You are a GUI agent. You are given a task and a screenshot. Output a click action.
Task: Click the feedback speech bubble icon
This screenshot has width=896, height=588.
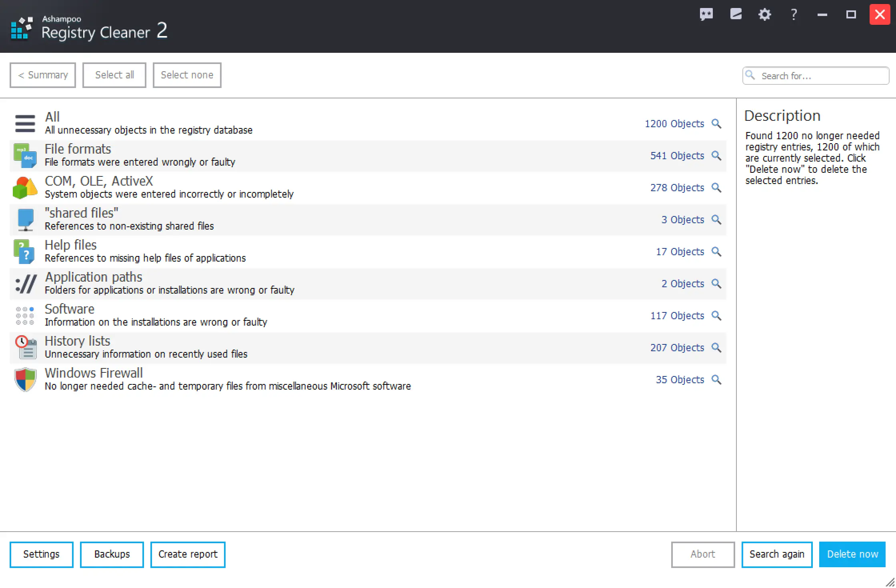click(x=707, y=14)
